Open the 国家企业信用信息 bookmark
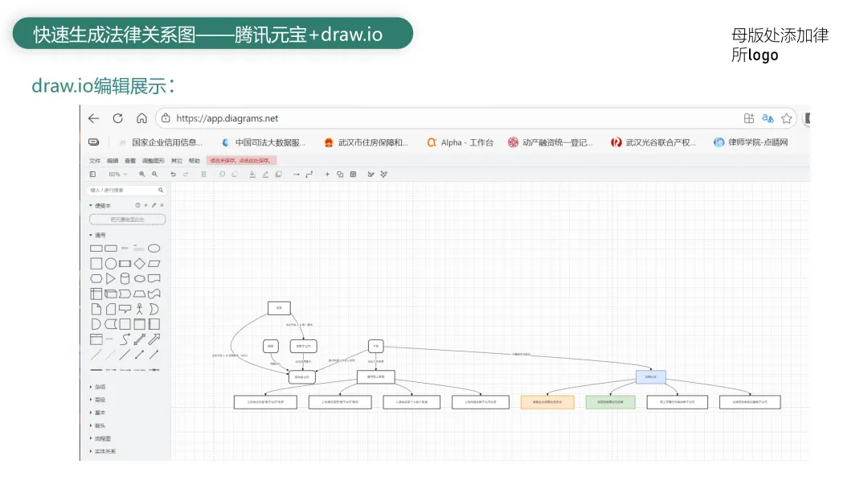This screenshot has height=489, width=868. (x=161, y=142)
